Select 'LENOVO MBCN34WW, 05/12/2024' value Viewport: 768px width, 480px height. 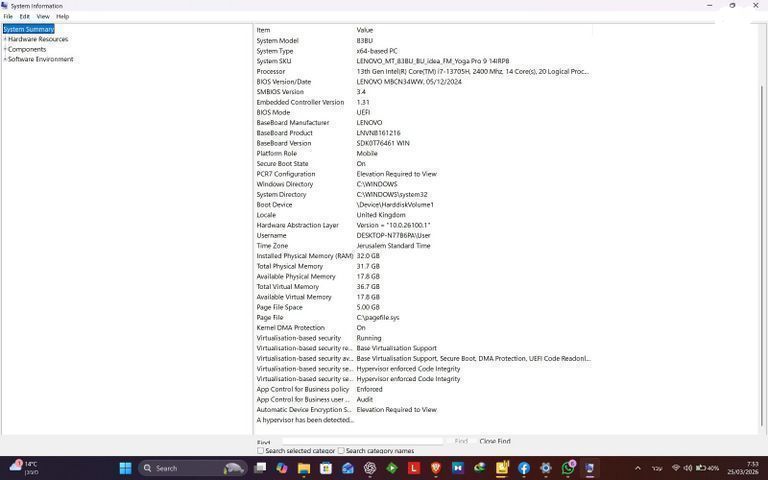(x=409, y=82)
